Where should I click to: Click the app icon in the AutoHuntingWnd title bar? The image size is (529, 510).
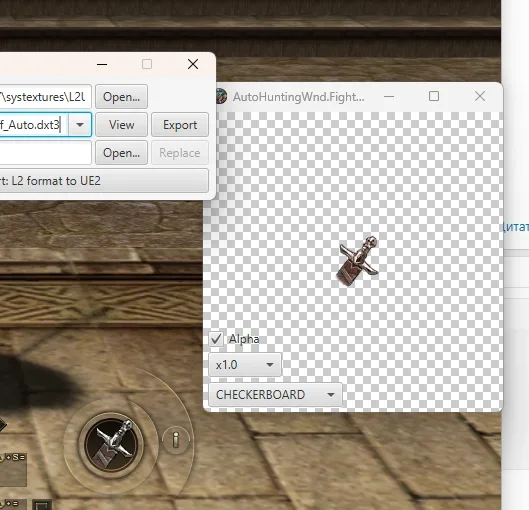coord(221,96)
